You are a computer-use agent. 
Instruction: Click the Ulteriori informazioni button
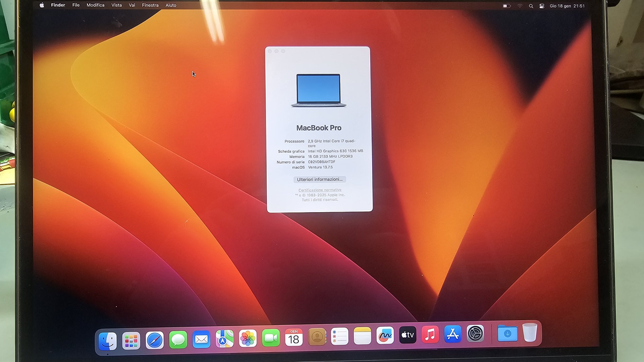click(320, 179)
